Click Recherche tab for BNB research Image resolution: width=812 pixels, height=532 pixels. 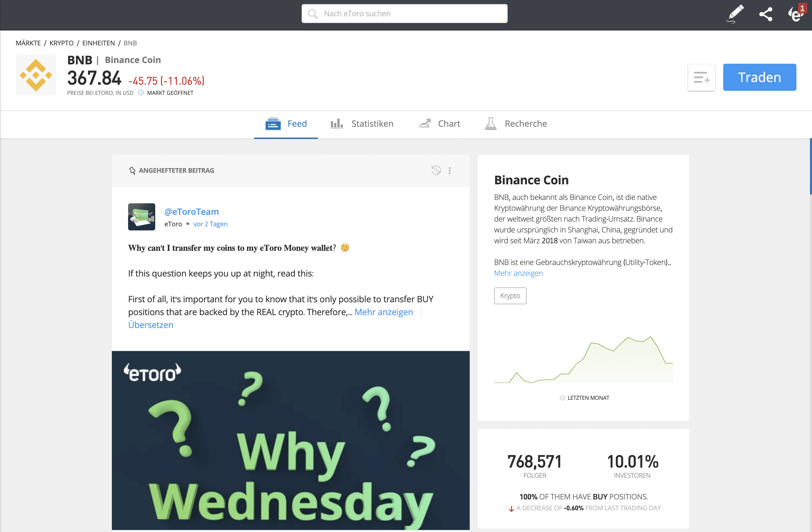pos(516,123)
